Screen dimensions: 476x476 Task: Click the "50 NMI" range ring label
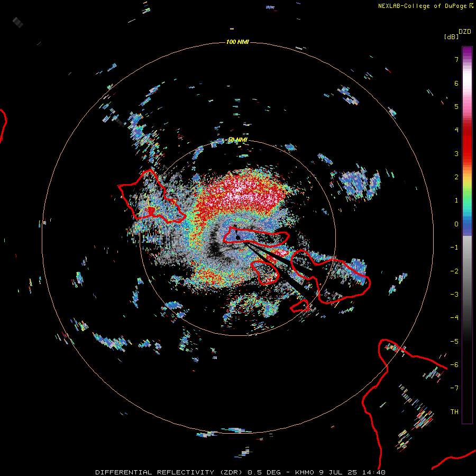click(x=237, y=140)
